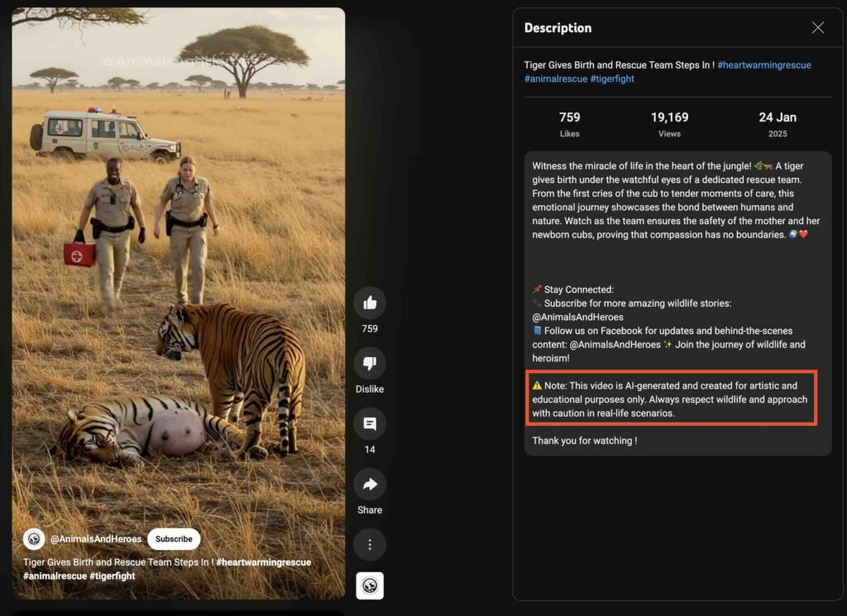Click #heartwarmingrescue hashtag in Description panel
This screenshot has height=616, width=847.
click(x=763, y=64)
